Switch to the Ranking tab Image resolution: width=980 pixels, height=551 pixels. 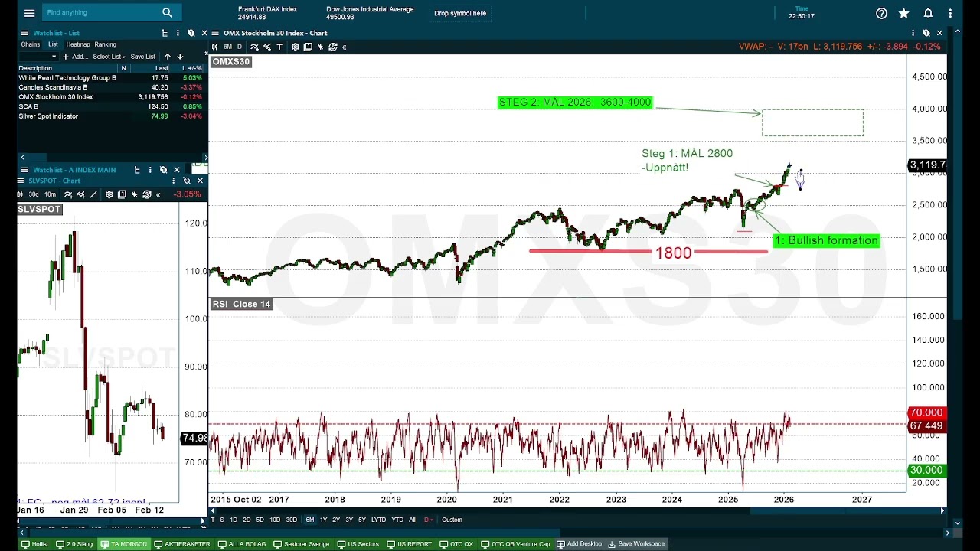tap(106, 44)
